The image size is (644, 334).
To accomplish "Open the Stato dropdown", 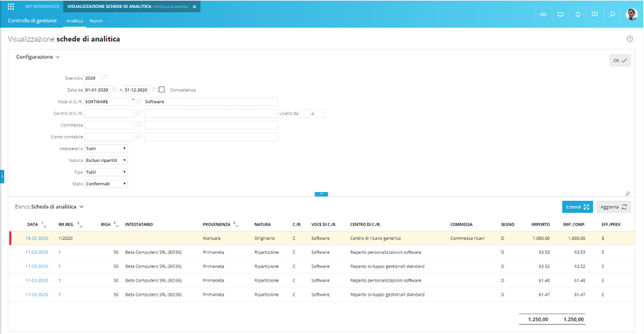I will 106,183.
